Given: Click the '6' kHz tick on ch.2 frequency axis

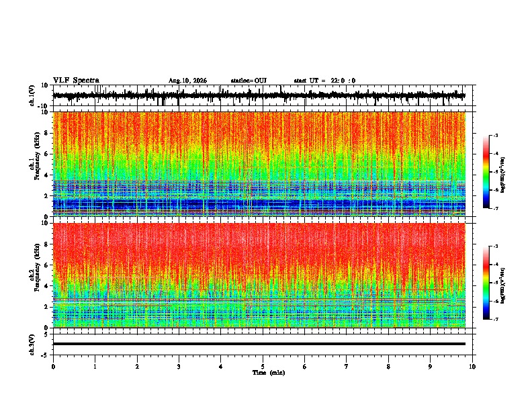Looking at the screenshot, I should (46, 265).
